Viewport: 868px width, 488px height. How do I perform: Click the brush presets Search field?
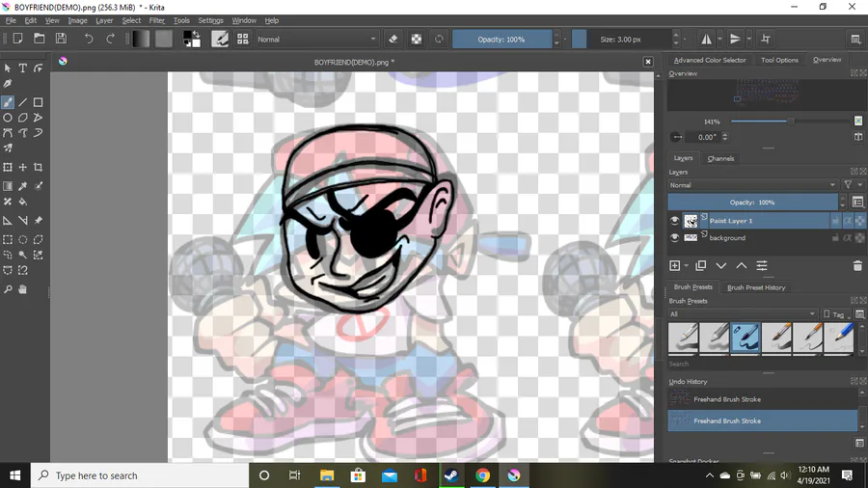[762, 364]
